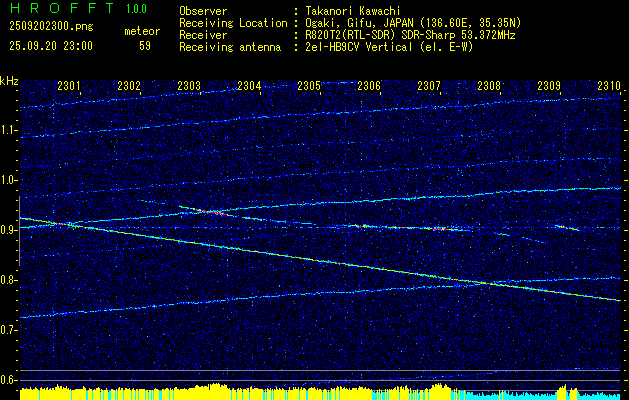The image size is (629, 400).
Task: Click the Observer field label
Action: pyautogui.click(x=203, y=11)
